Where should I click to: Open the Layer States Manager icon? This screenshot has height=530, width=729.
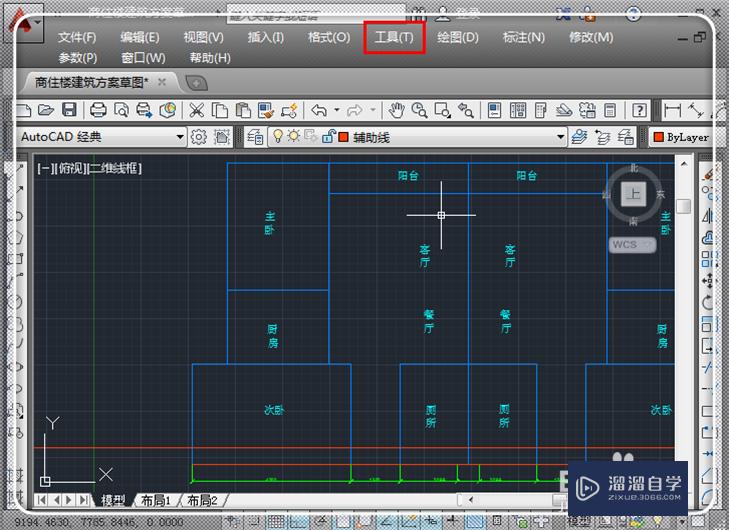[626, 137]
